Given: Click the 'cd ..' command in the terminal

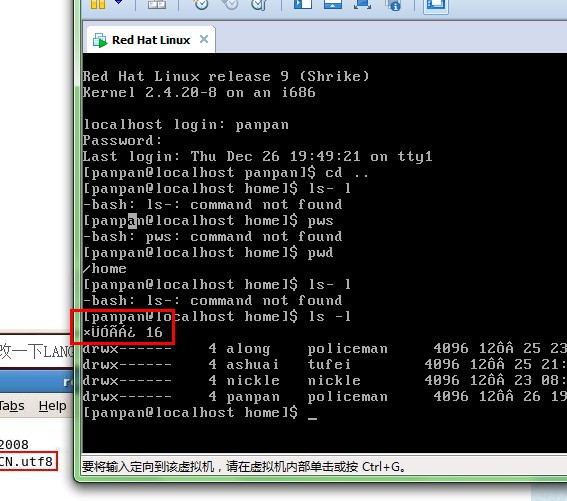Looking at the screenshot, I should (x=346, y=172).
